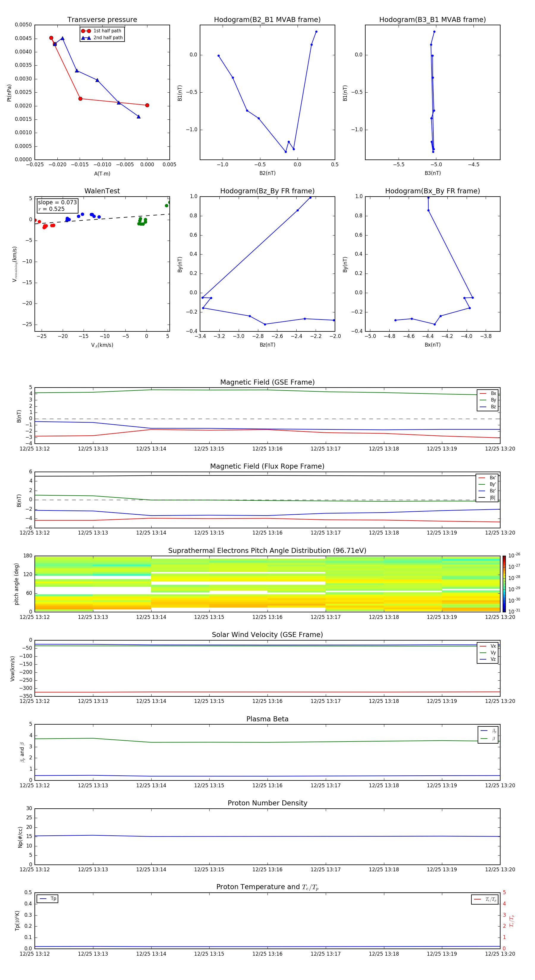Image resolution: width=535 pixels, height=980 pixels.
Task: Click the 'WalenTest' plot title
Action: (102, 191)
